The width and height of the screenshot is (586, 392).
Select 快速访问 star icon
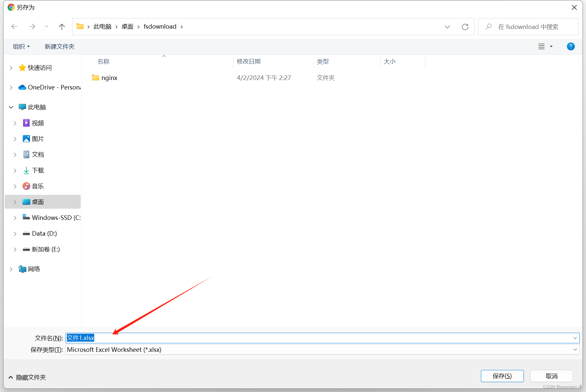pos(22,67)
